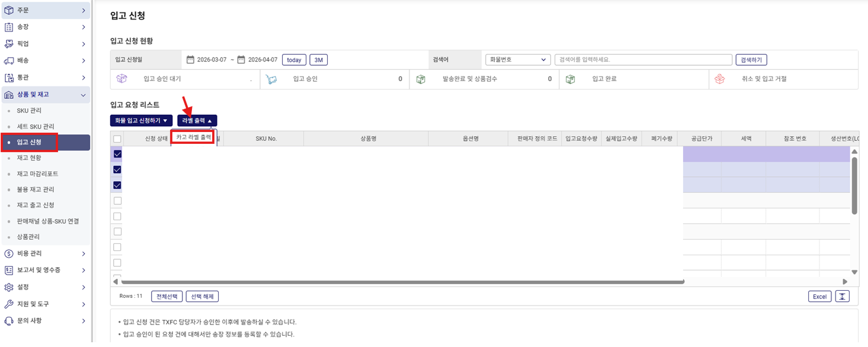
Task: Click the 전체선택 button
Action: pyautogui.click(x=166, y=296)
